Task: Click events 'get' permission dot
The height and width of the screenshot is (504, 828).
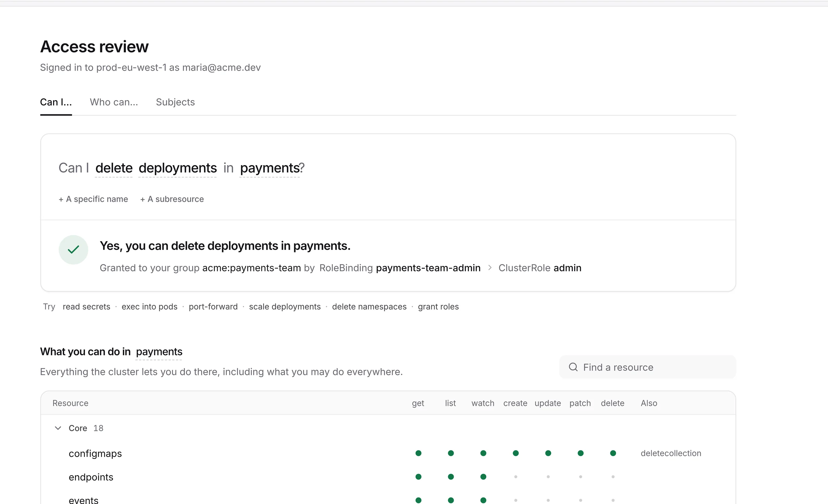Action: [418, 500]
